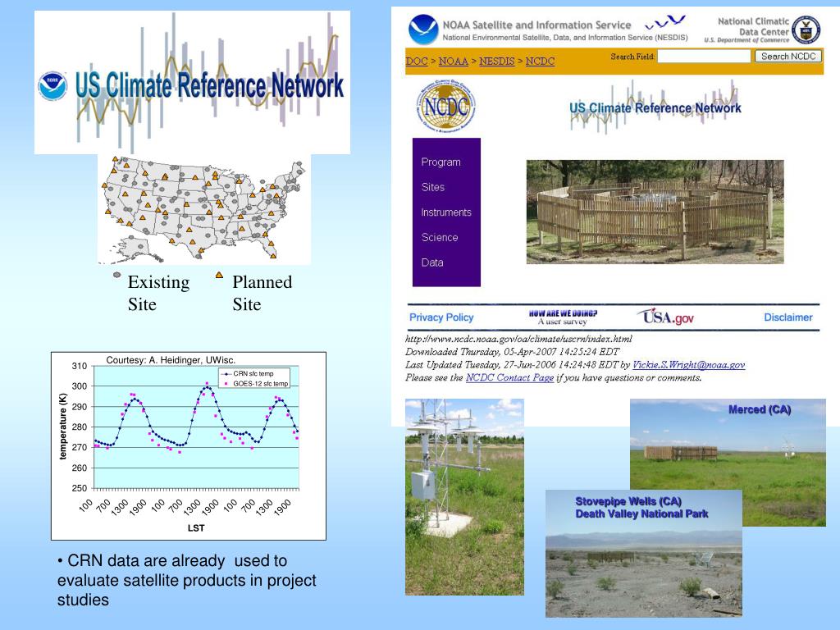
Task: Open the Instruments menu item
Action: (446, 212)
